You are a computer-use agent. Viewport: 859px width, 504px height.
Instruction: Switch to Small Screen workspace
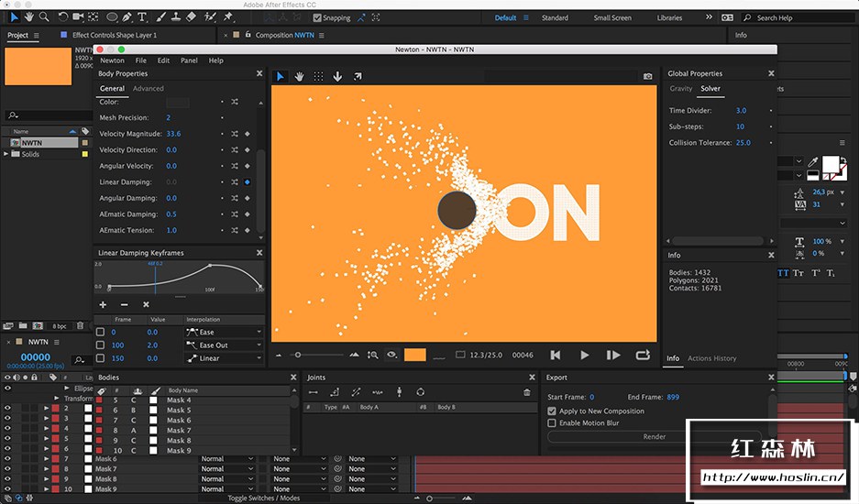pos(612,17)
